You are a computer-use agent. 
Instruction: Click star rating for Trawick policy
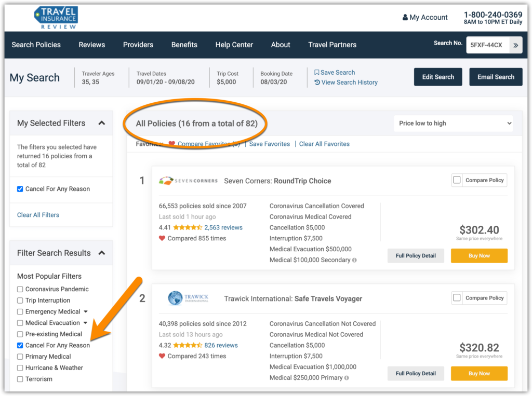point(188,345)
